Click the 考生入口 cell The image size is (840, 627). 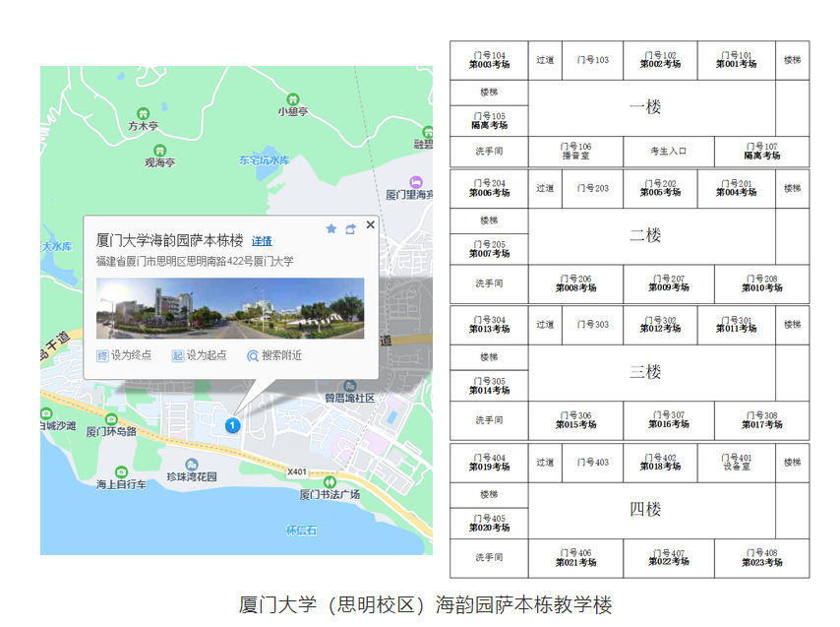669,152
